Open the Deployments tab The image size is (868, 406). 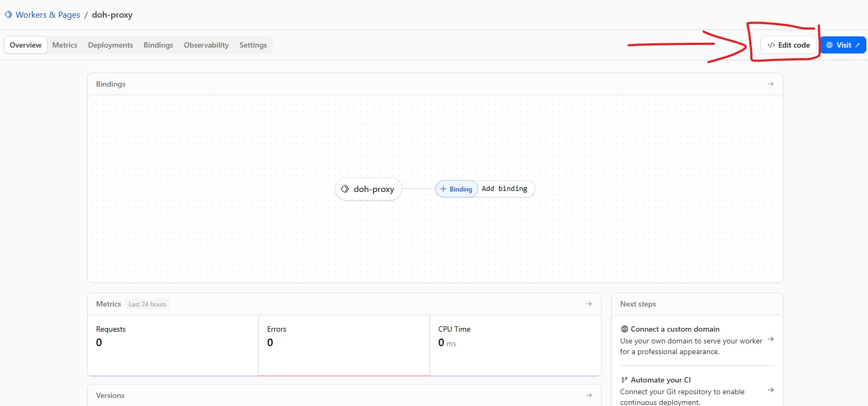(110, 45)
